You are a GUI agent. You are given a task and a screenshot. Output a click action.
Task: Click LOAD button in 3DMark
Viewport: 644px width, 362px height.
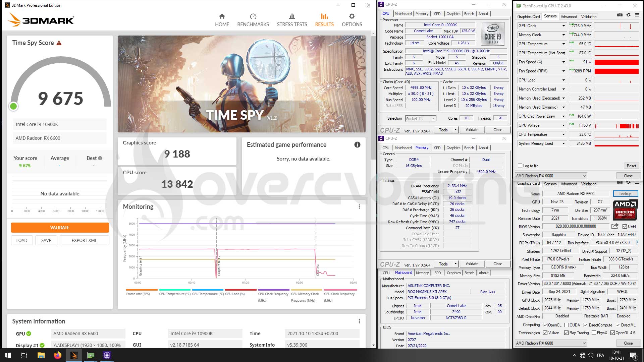(x=22, y=240)
